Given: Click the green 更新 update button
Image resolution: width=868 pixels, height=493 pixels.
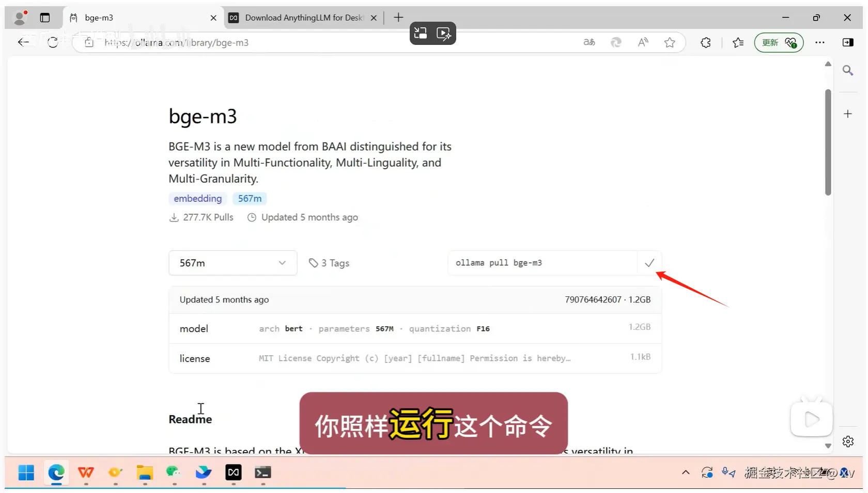Looking at the screenshot, I should click(x=779, y=42).
